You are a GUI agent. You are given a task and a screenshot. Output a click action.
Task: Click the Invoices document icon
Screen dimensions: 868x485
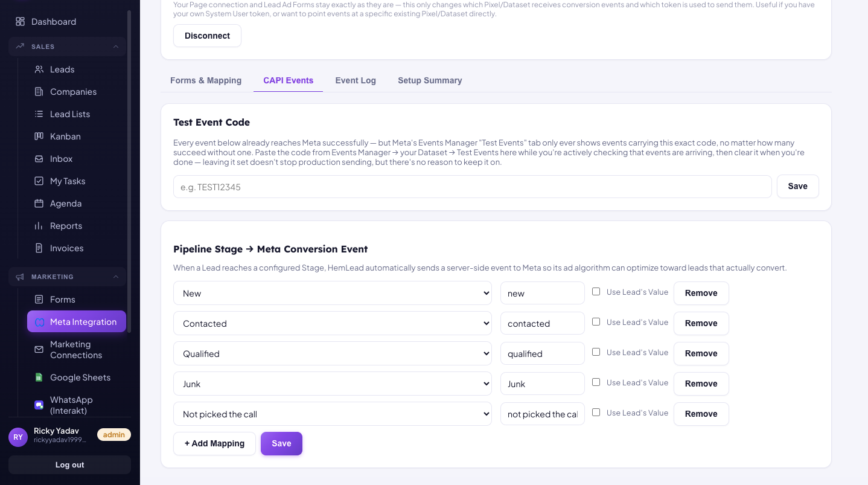pyautogui.click(x=39, y=248)
